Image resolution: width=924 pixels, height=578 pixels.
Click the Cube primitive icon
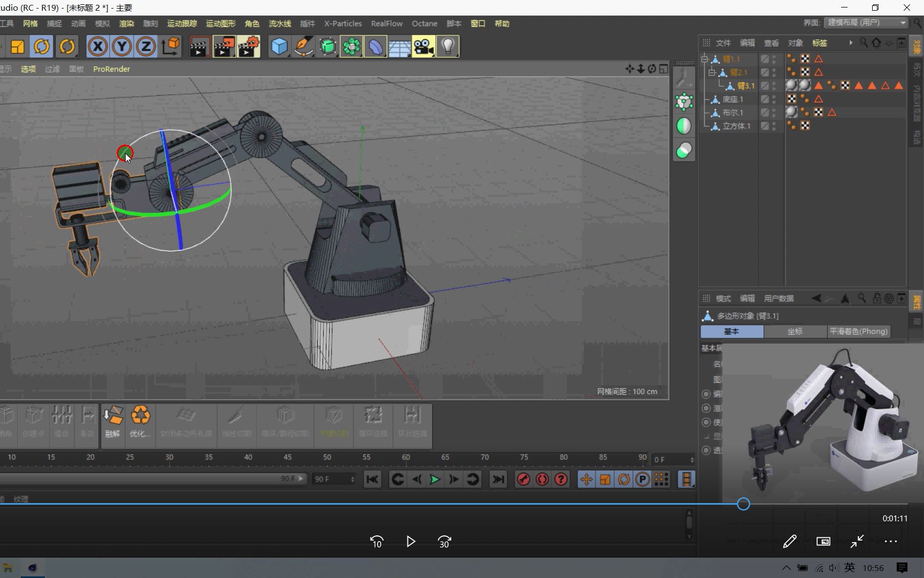(279, 47)
